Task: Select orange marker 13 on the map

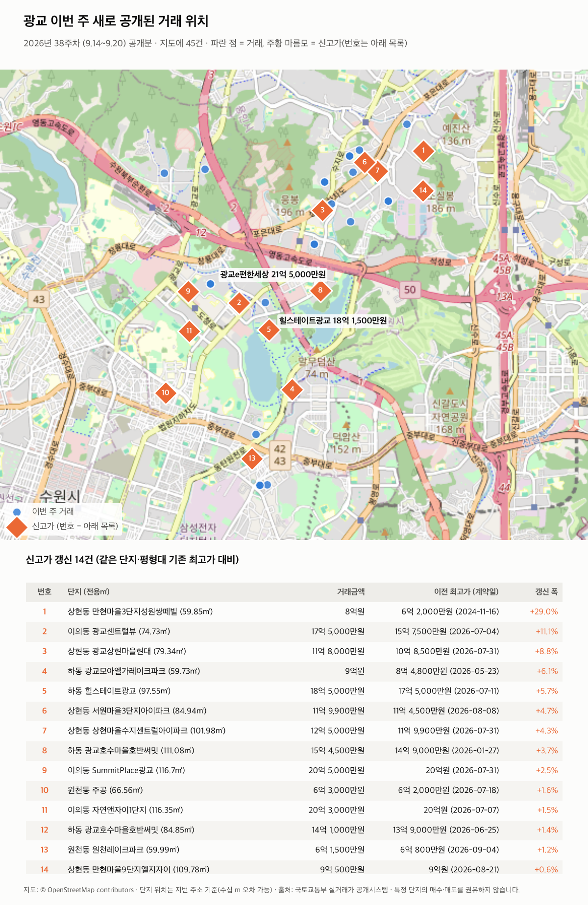Action: coord(252,458)
